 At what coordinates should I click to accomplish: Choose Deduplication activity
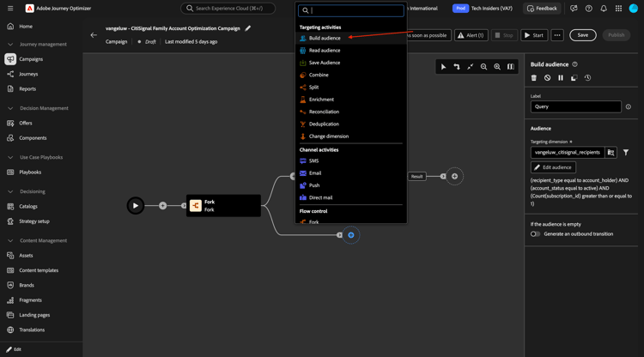tap(350, 124)
